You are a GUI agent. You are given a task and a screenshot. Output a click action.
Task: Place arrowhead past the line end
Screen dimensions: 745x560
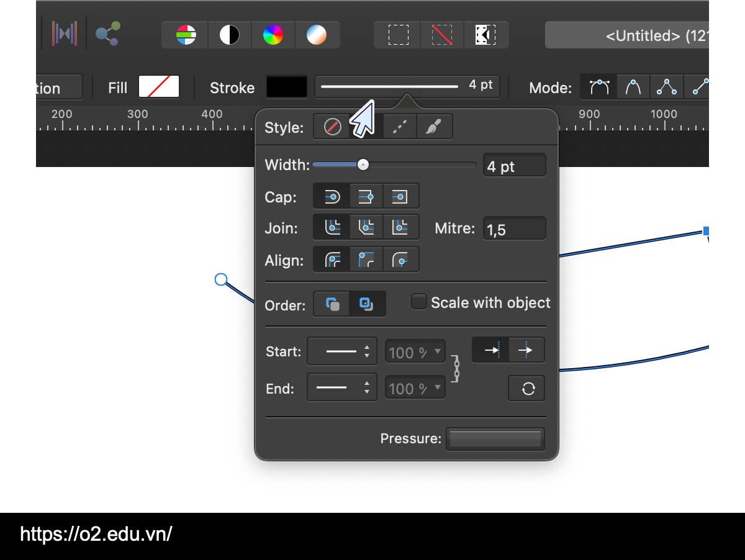pos(526,350)
